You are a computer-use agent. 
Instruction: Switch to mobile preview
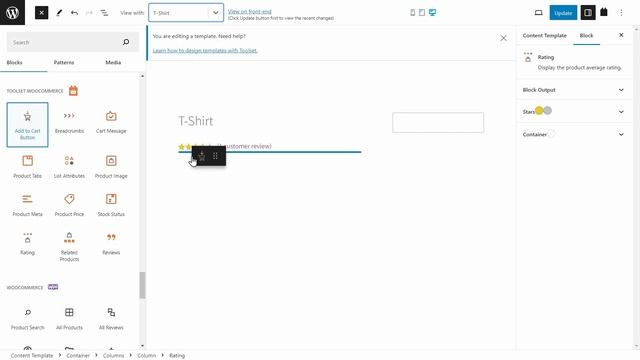click(413, 13)
